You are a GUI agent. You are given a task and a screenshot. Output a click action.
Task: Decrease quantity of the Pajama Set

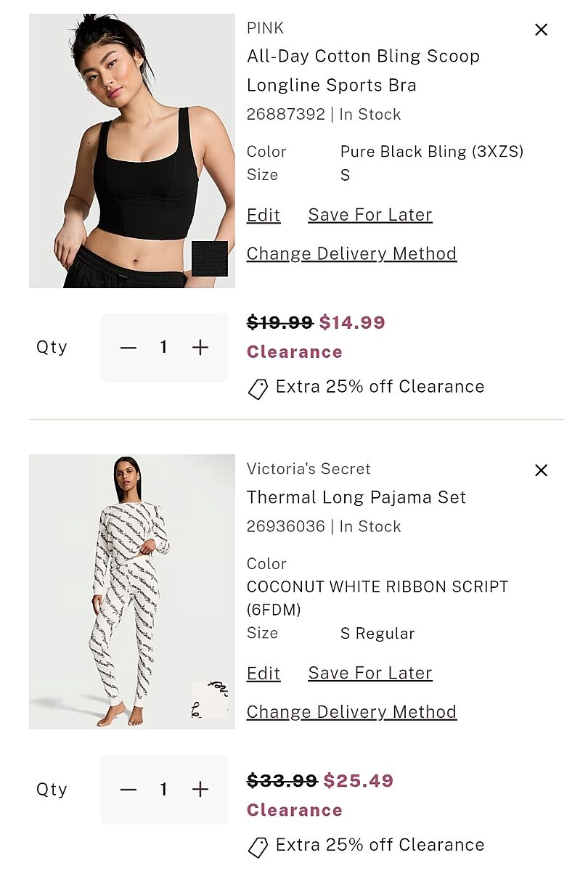coord(128,789)
